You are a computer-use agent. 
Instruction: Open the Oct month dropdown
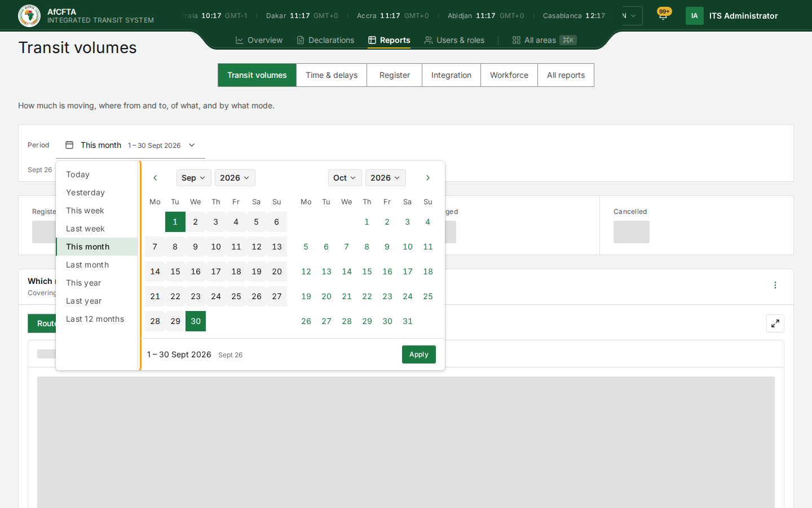345,178
